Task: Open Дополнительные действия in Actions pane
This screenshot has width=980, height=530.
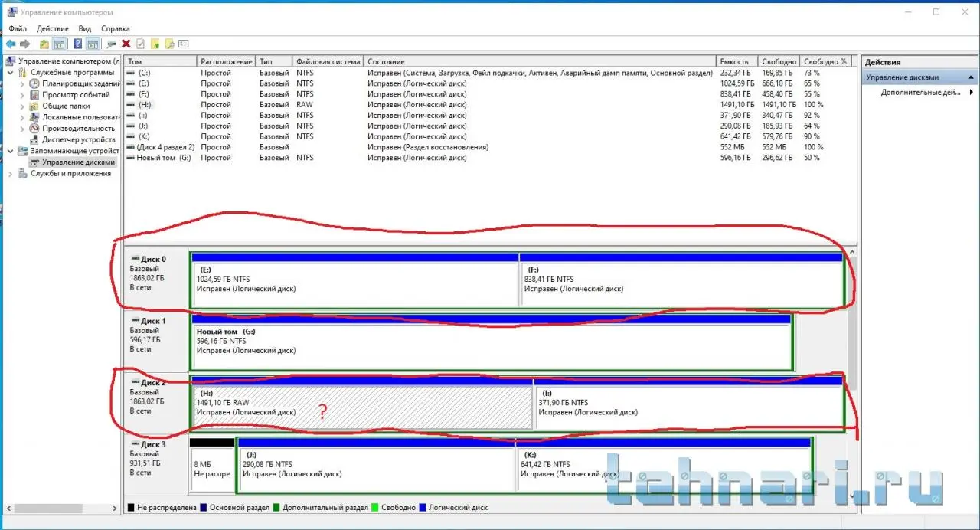Action: pyautogui.click(x=921, y=92)
